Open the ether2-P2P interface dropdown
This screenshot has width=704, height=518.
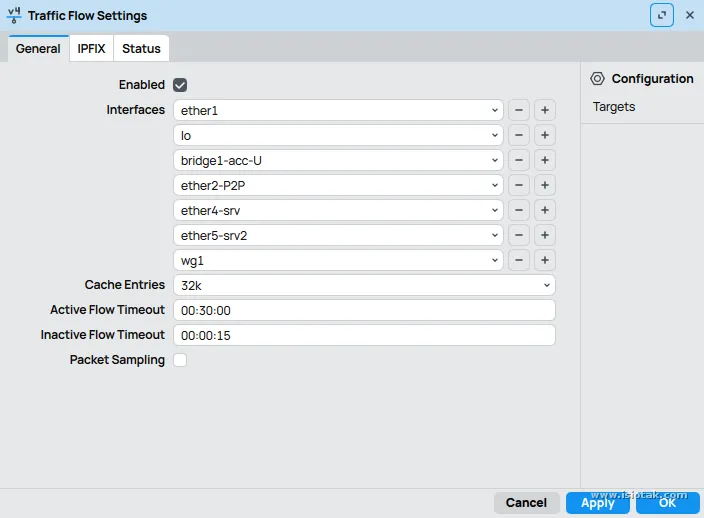(x=338, y=185)
